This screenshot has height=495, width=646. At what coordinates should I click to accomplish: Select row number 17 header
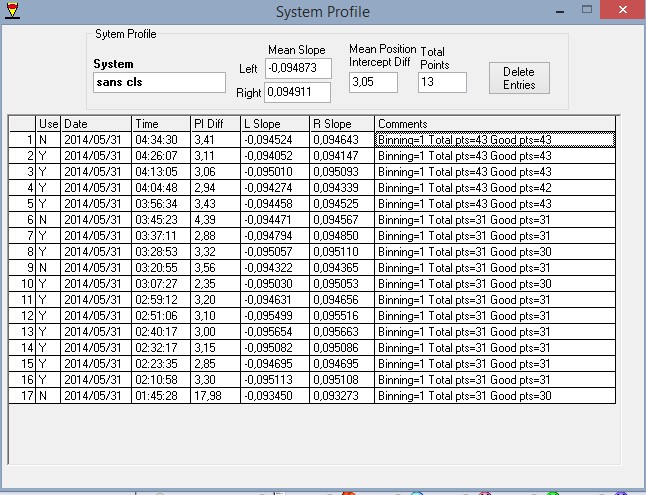[22, 396]
